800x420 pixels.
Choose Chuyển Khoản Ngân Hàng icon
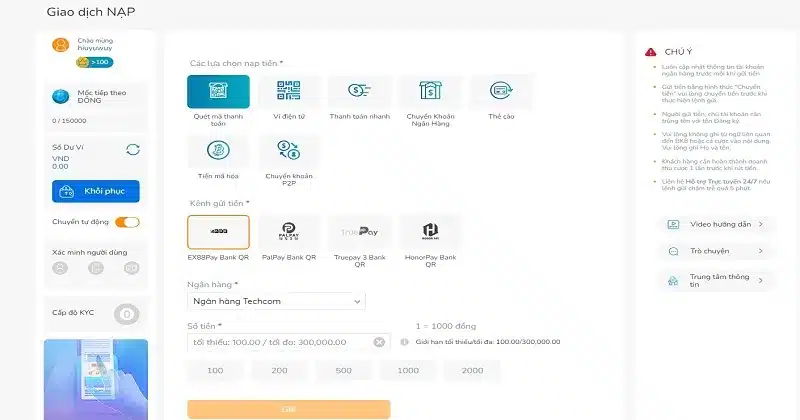tap(430, 92)
